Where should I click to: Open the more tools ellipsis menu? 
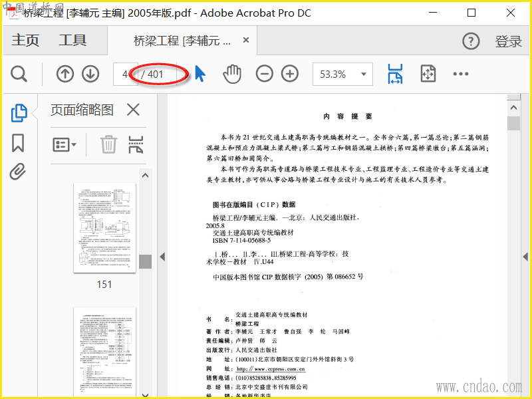tap(461, 74)
